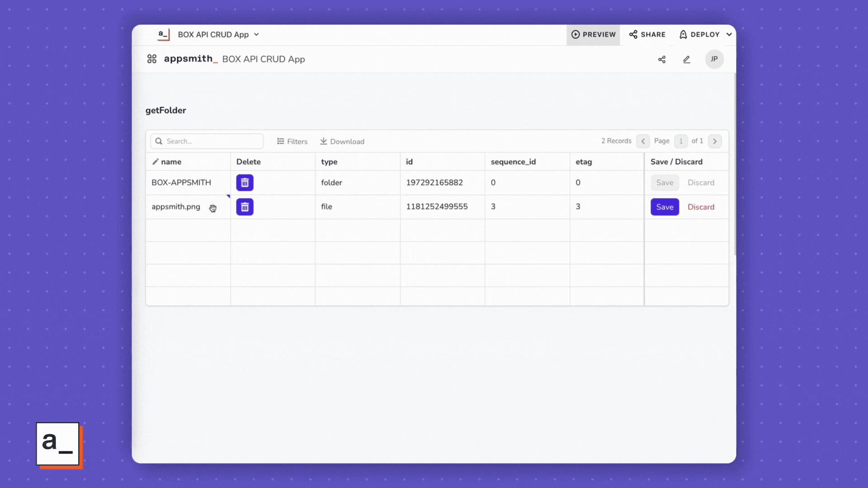868x488 pixels.
Task: Click the Download table data button
Action: [342, 141]
